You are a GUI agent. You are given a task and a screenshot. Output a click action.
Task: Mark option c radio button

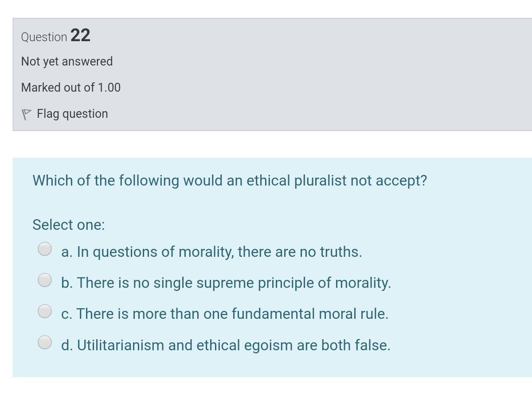pos(45,311)
